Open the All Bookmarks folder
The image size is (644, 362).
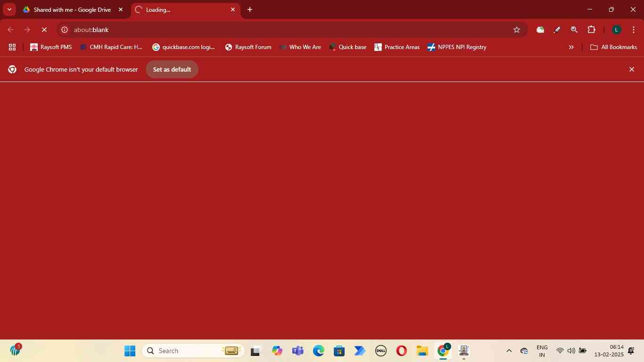tap(613, 47)
